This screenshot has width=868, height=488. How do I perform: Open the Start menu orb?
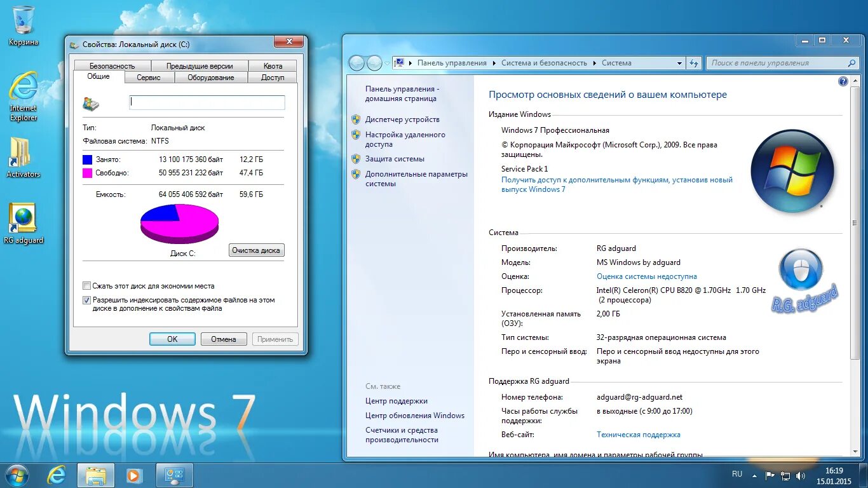[x=17, y=475]
